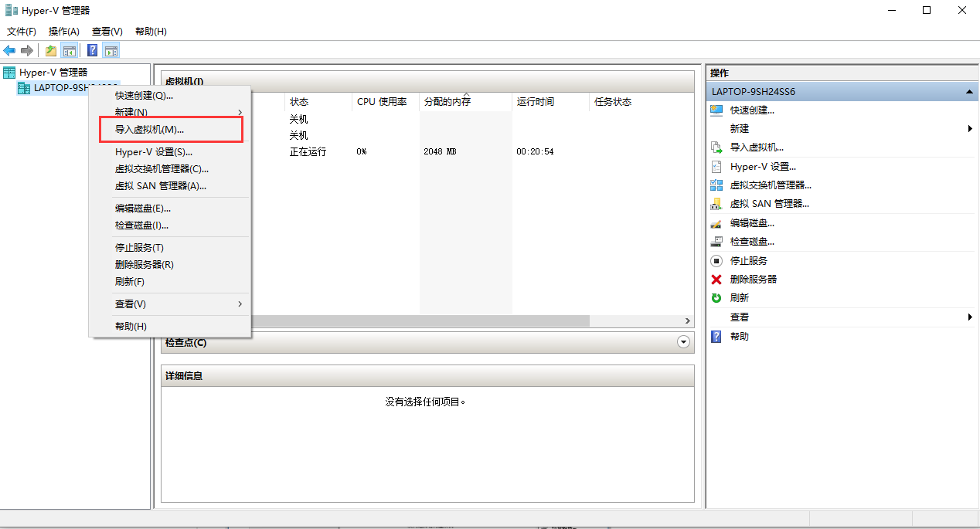Choose 检查磁盘(I)... in the context menu
The height and width of the screenshot is (529, 980).
(x=170, y=226)
